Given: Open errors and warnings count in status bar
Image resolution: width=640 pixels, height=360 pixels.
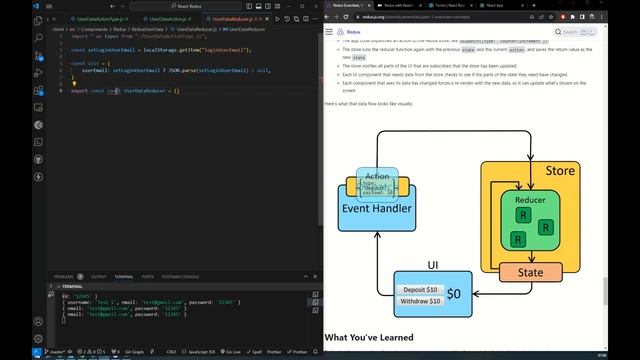Looking at the screenshot, I should coord(91,352).
